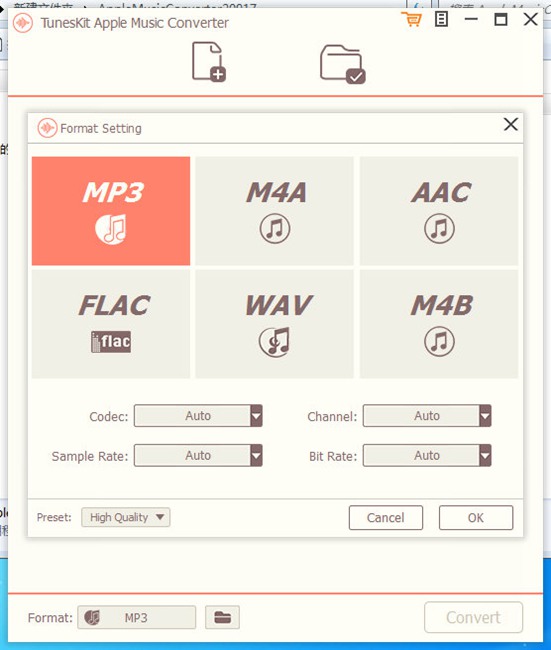Click the Convert button
The height and width of the screenshot is (650, 551).
473,618
